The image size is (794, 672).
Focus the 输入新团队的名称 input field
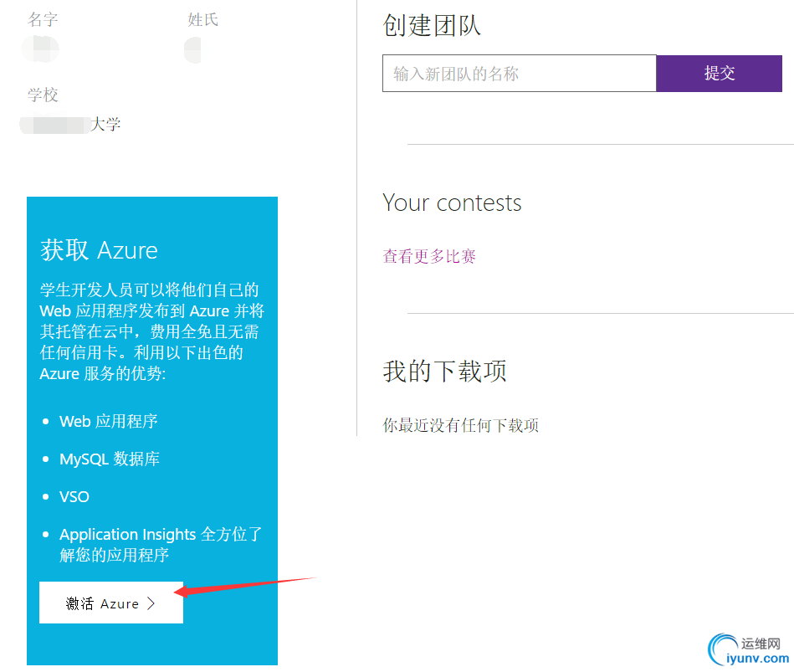(520, 74)
